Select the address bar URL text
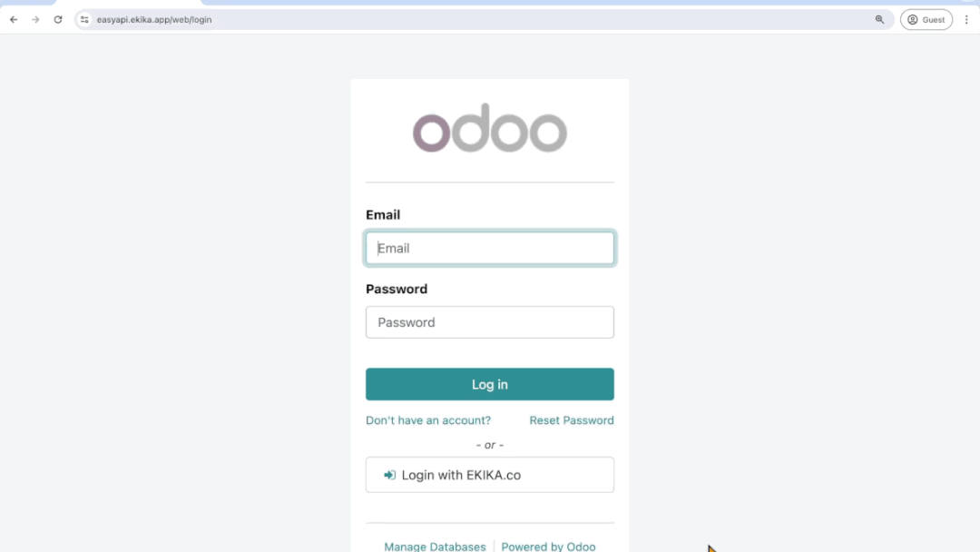The image size is (980, 552). (154, 19)
